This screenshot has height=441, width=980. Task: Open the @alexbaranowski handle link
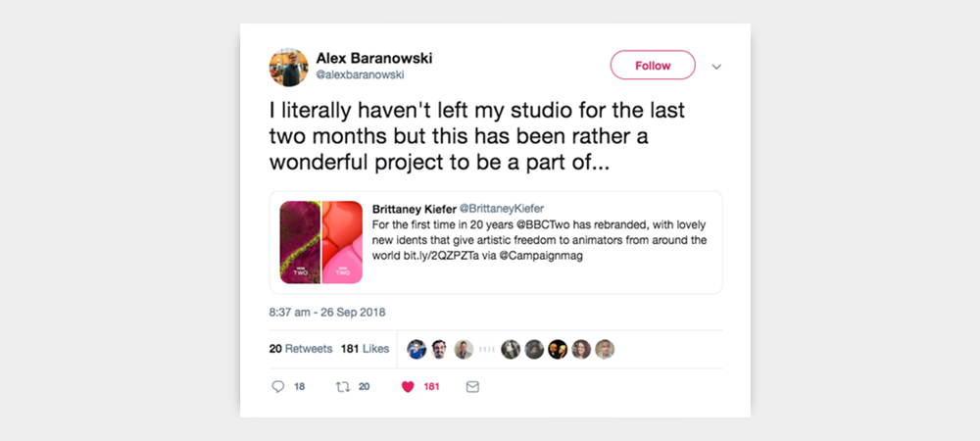(x=360, y=74)
